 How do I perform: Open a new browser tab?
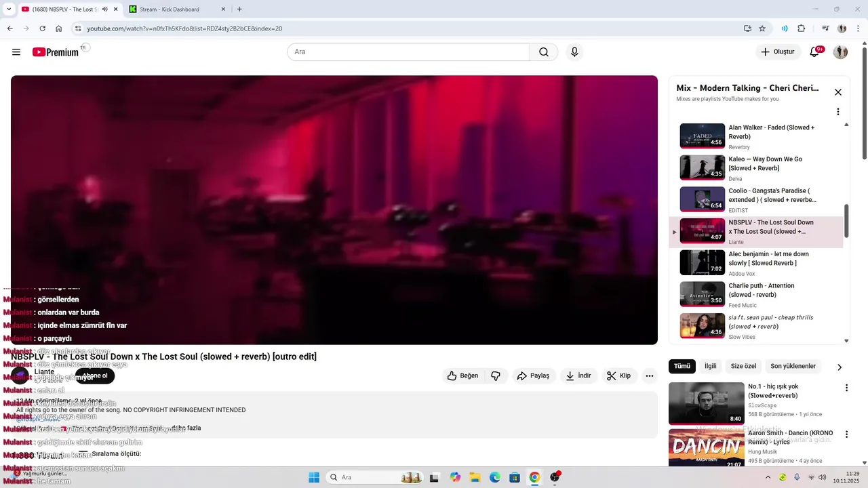[239, 9]
